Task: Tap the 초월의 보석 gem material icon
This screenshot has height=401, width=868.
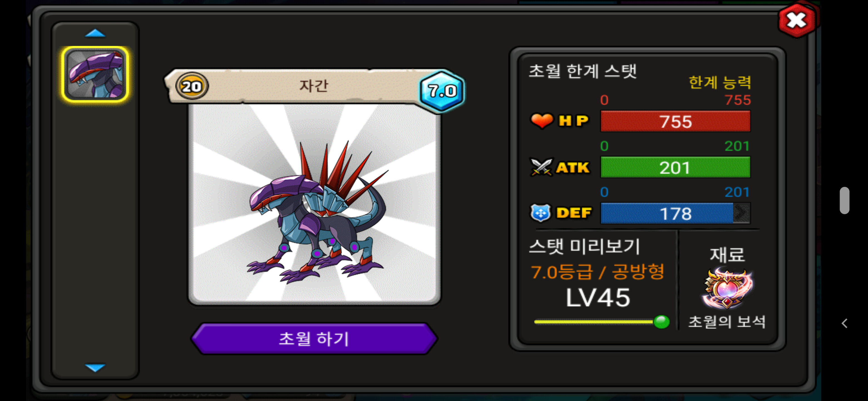Action: 728,288
